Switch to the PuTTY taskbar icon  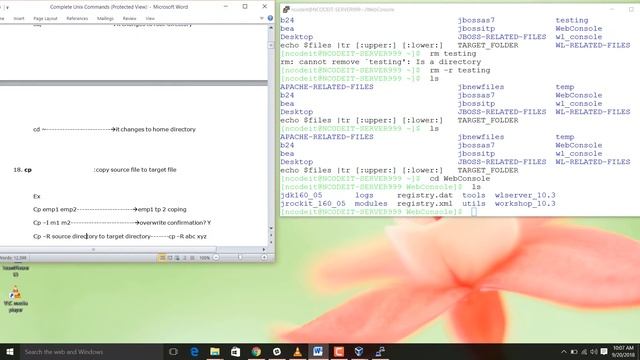[x=380, y=352]
